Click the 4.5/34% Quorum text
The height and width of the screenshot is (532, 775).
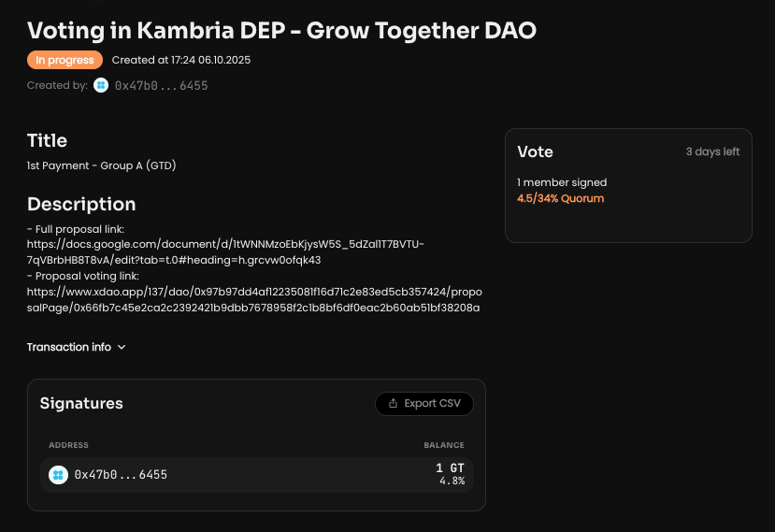pyautogui.click(x=560, y=198)
